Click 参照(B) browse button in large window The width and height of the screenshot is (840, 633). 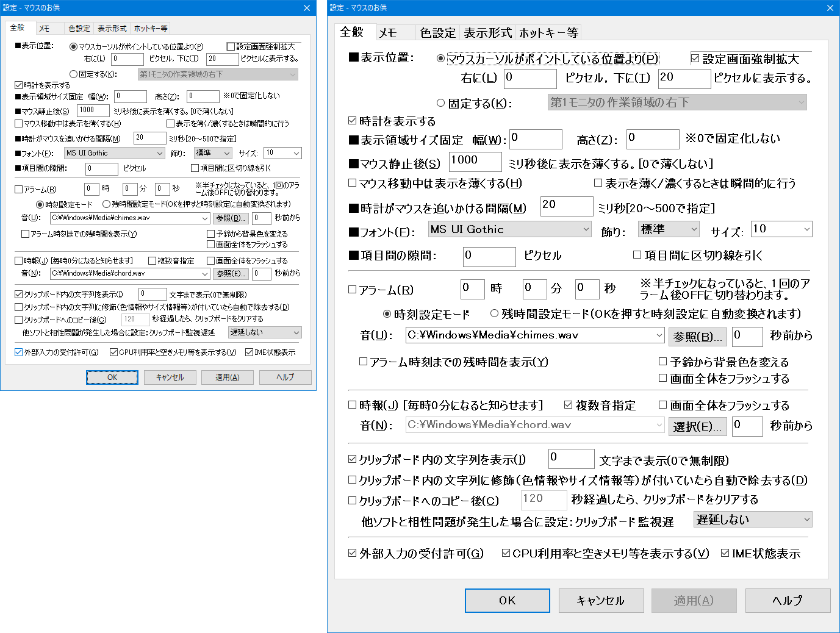(698, 337)
